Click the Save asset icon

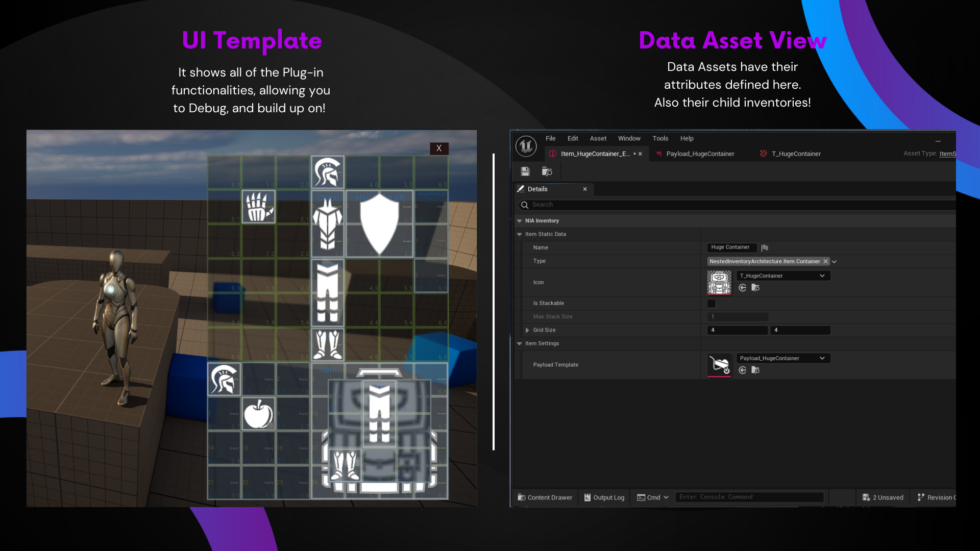[525, 171]
